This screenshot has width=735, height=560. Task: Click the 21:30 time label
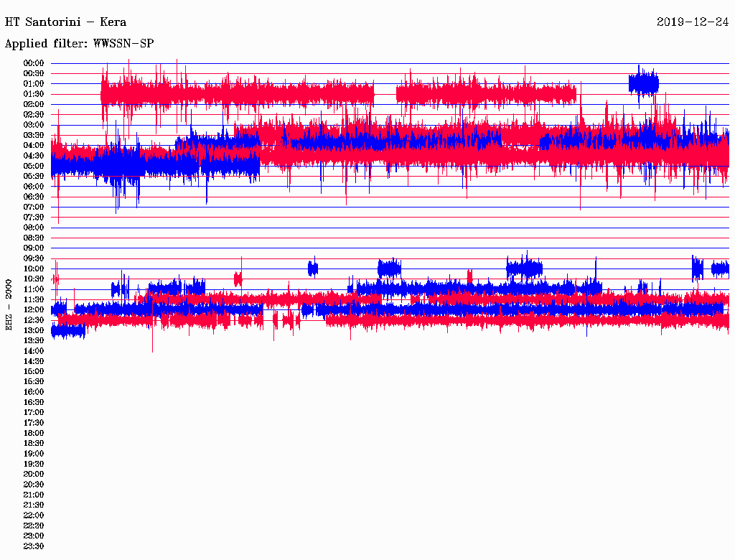click(x=34, y=505)
